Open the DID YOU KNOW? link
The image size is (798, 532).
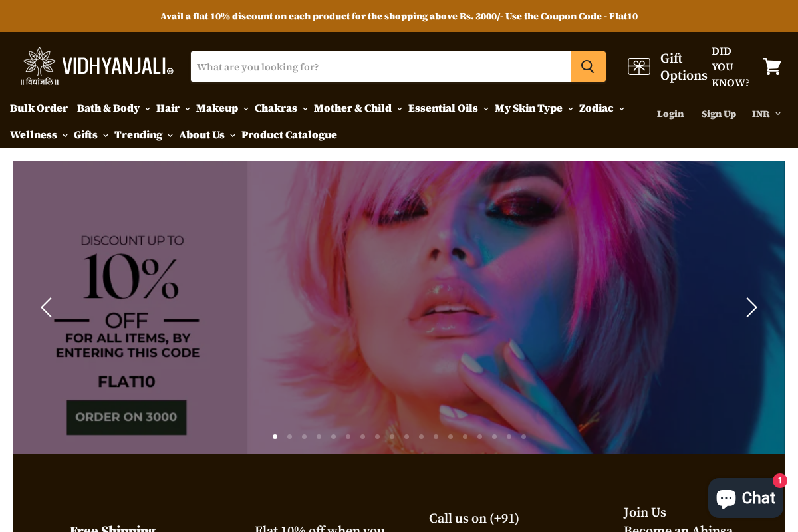point(730,66)
